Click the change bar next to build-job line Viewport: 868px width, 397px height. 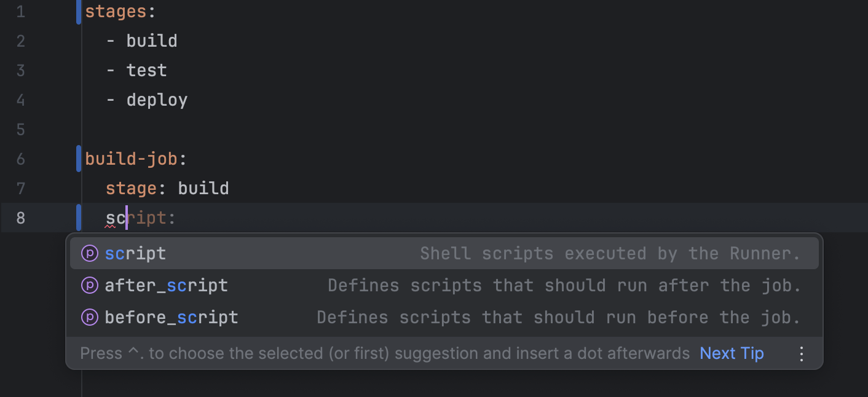[x=78, y=159]
